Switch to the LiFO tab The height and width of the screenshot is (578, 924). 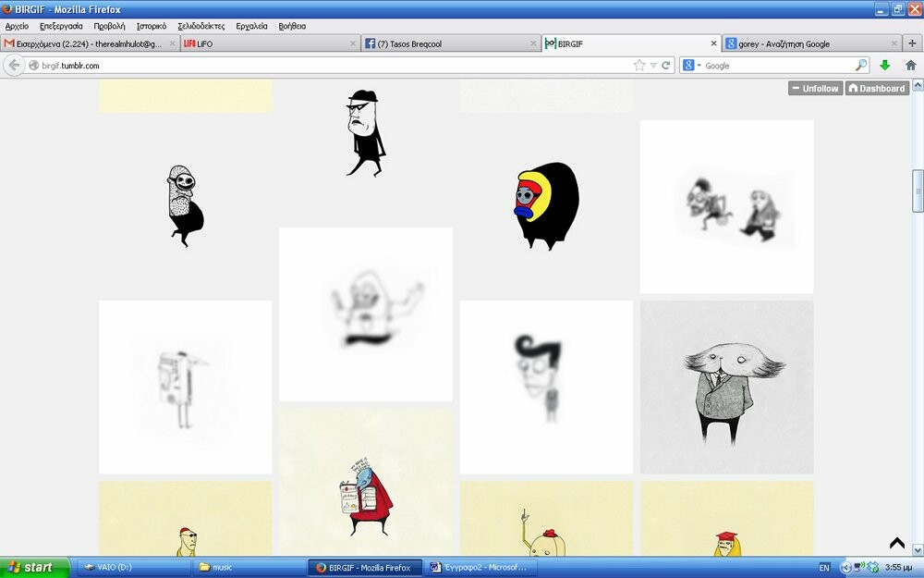270,43
